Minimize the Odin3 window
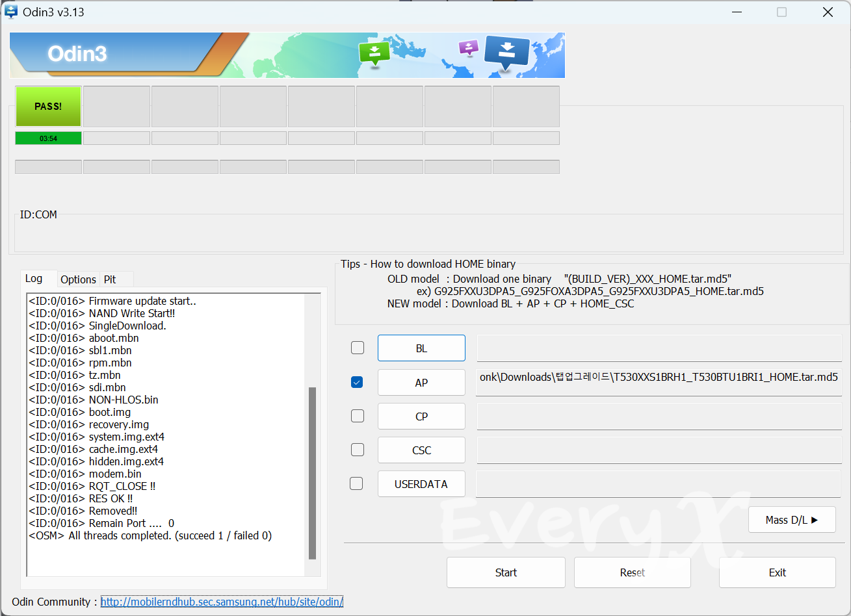 pyautogui.click(x=736, y=12)
